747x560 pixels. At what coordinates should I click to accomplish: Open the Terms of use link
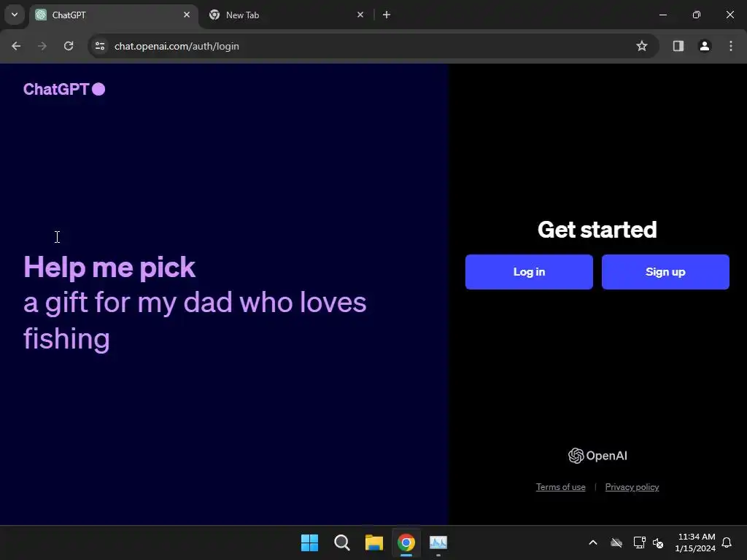pyautogui.click(x=561, y=486)
